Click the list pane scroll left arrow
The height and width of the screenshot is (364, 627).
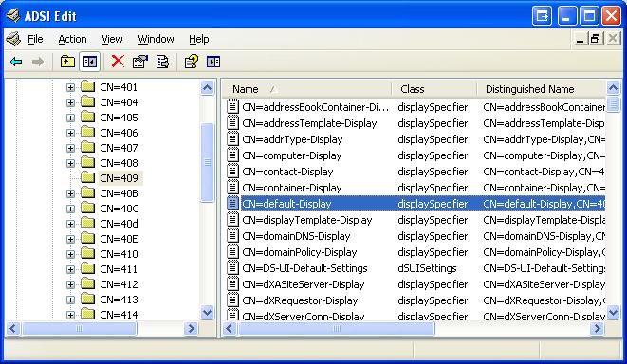[230, 328]
